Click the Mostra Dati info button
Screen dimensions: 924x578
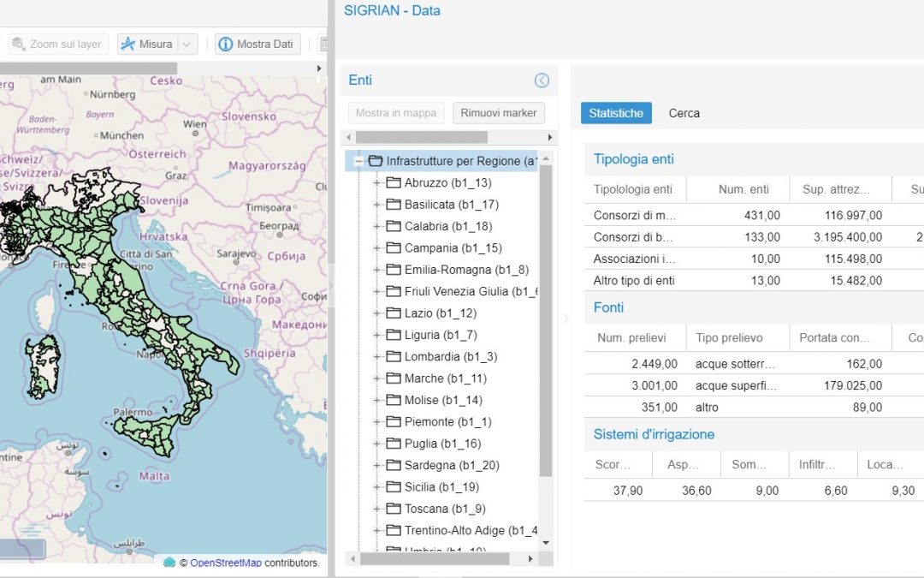click(257, 44)
